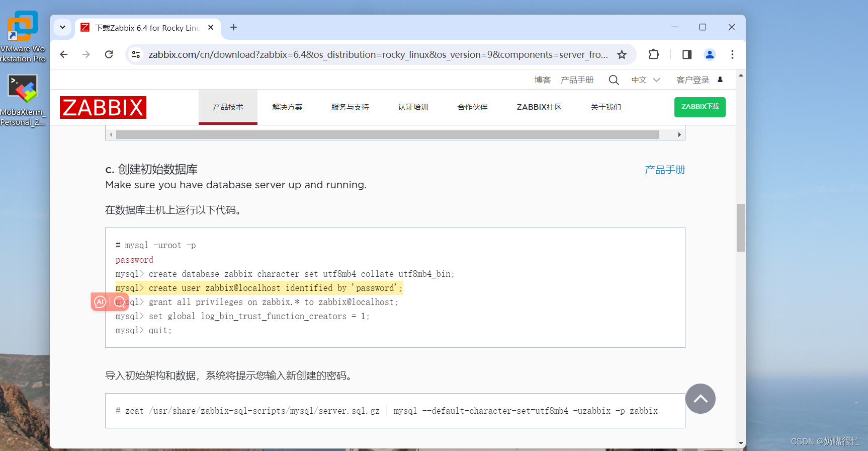Screen dimensions: 868x451
Task: Bookmark this page with the star icon
Action: 622,54
